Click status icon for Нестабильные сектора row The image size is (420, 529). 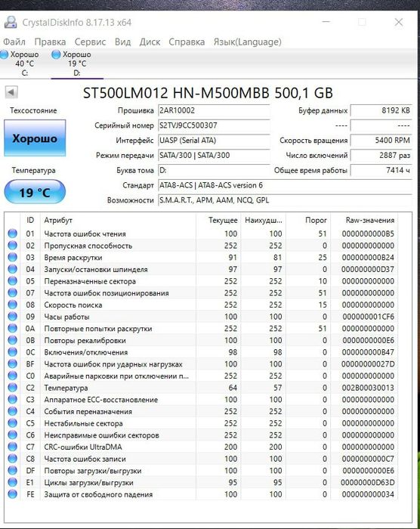point(13,422)
